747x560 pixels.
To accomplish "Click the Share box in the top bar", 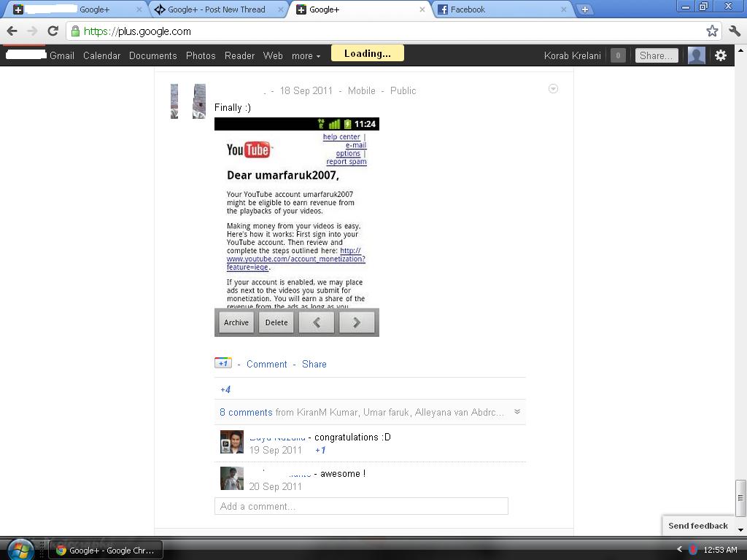I will 657,55.
